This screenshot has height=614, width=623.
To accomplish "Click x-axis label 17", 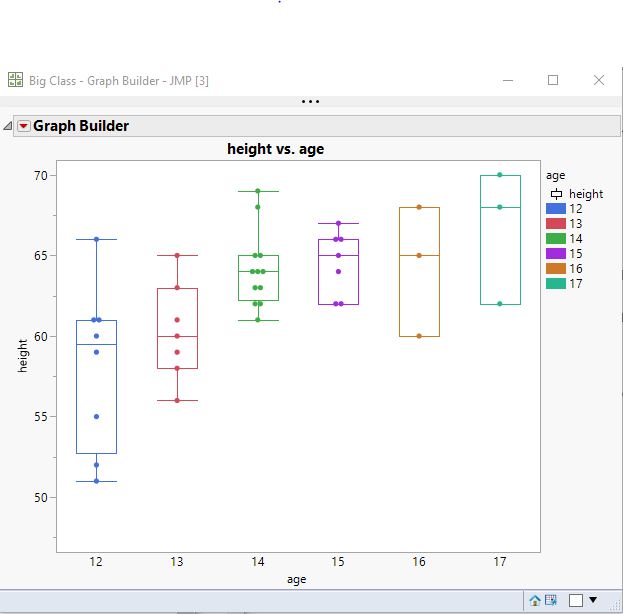I will click(500, 562).
